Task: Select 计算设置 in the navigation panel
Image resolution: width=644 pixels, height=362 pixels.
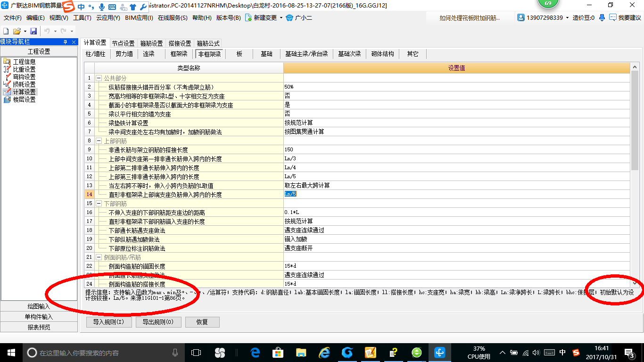Action: [x=24, y=92]
